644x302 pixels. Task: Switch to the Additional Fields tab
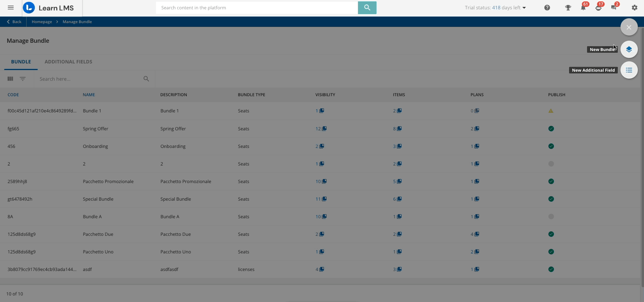(x=68, y=62)
